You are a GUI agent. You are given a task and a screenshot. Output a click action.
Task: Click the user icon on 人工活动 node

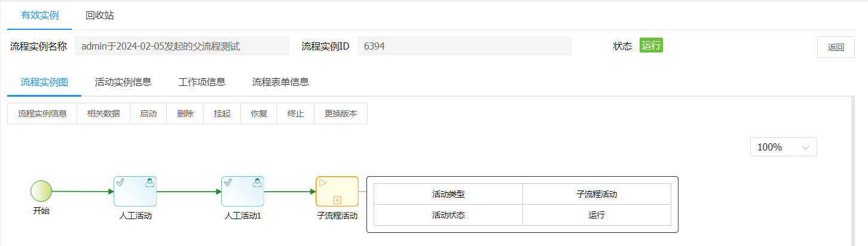[149, 183]
